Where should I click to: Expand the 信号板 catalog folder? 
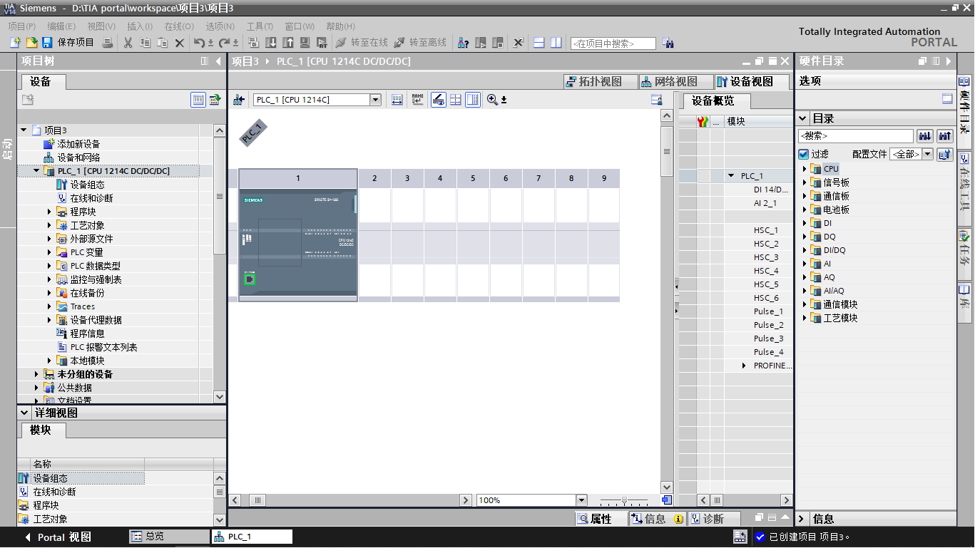804,182
